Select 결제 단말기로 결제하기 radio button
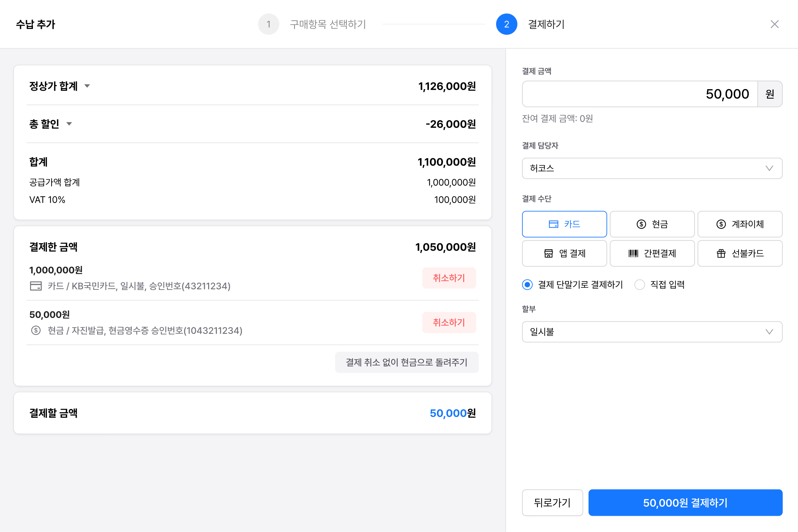 tap(527, 285)
